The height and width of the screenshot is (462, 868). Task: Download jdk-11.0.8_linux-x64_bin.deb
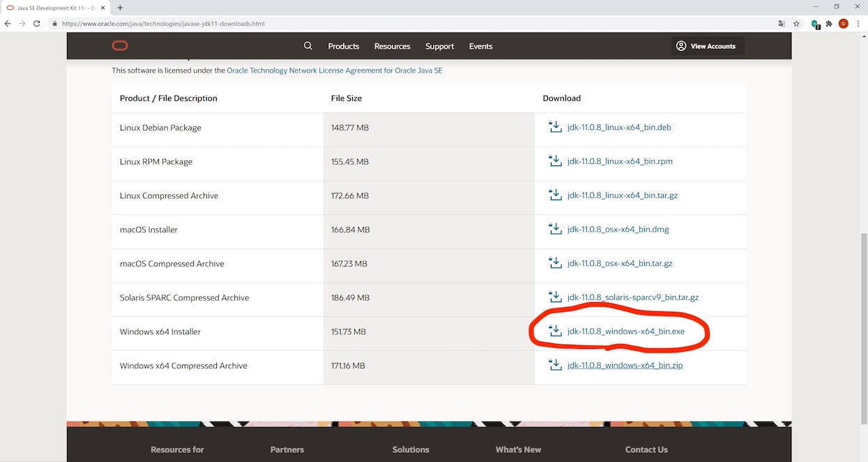(x=619, y=127)
